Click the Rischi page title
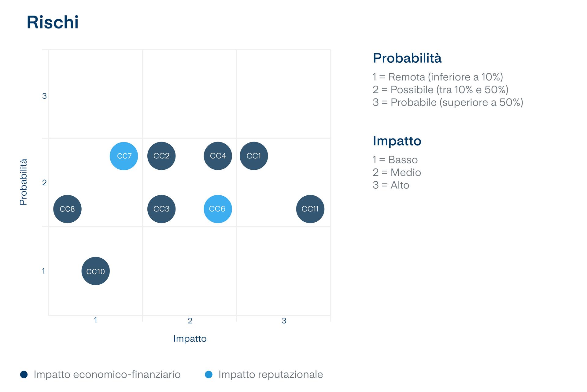The width and height of the screenshot is (587, 392). (x=53, y=23)
